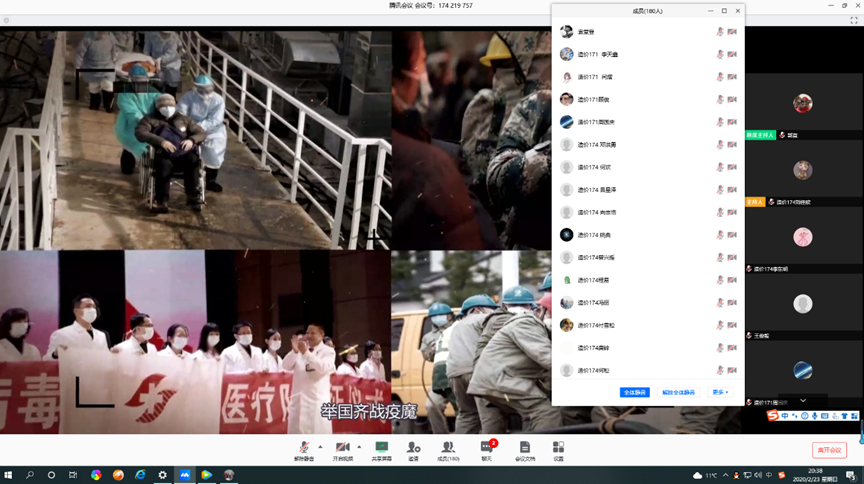This screenshot has width=864, height=484.
Task: Open Sogou IME soft keyboard icon
Action: coord(824,416)
